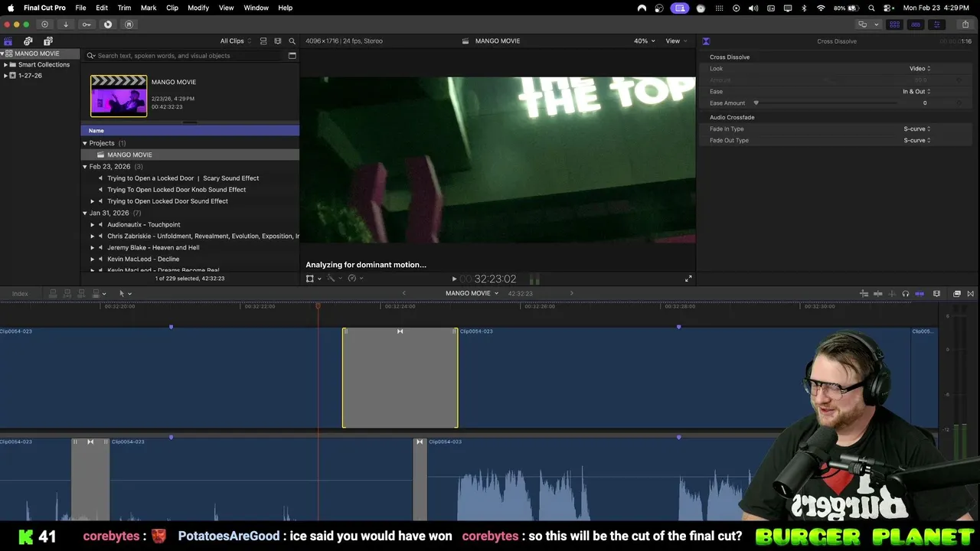Show or hide the Browser workspace button
This screenshot has width=980, height=551.
[894, 24]
